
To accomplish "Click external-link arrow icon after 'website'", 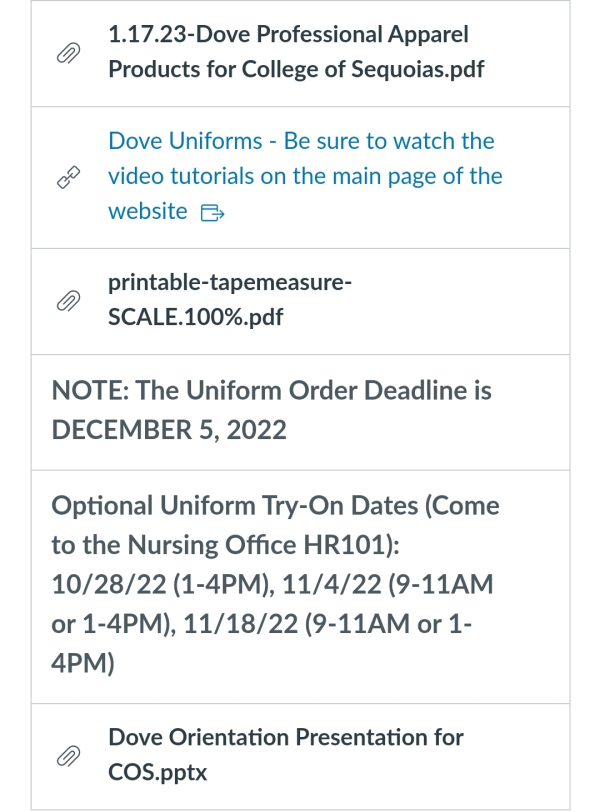I will [212, 212].
